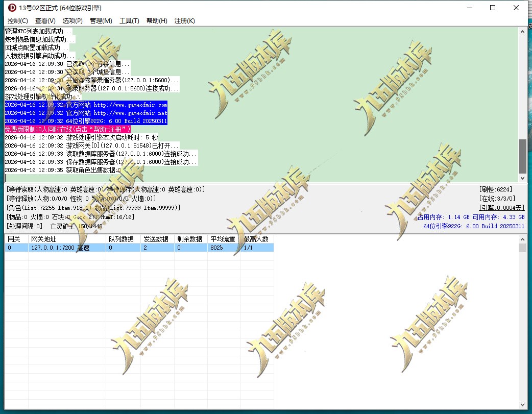This screenshot has height=414, width=532.
Task: Click log line 获取角色出售数据:0
Action: 63,170
